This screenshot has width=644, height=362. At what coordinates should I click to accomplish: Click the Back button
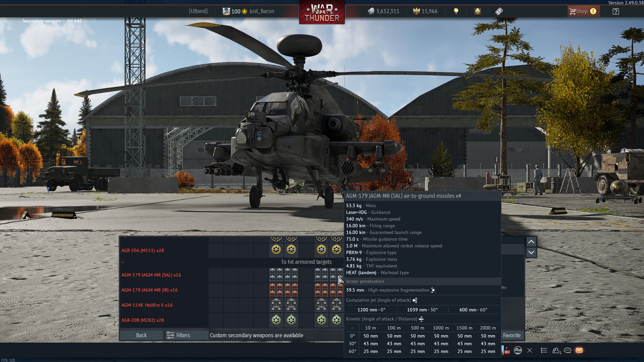(141, 335)
